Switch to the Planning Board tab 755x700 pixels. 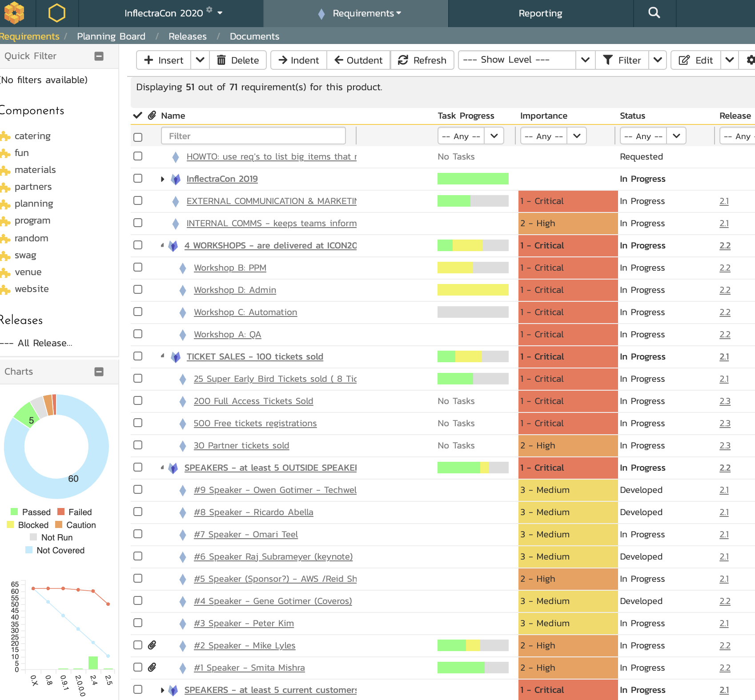(x=111, y=36)
